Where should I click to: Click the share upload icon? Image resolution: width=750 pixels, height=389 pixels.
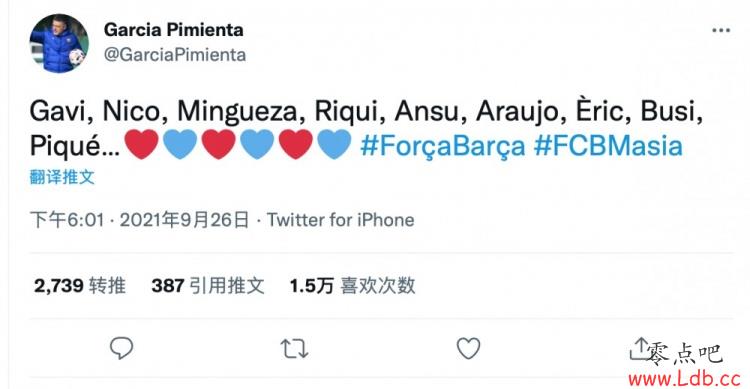pyautogui.click(x=638, y=348)
